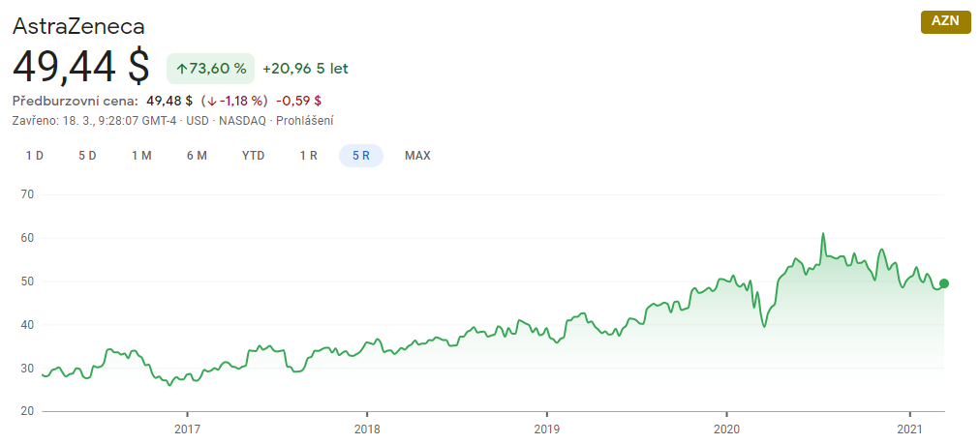Screen dimensions: 980x444
Task: Select the 6 M time range
Action: 197,156
